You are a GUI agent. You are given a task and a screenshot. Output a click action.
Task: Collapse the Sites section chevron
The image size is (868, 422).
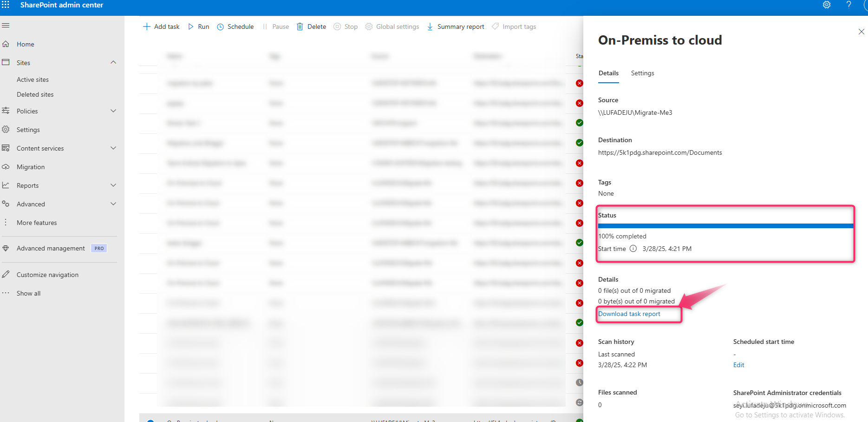pos(113,62)
